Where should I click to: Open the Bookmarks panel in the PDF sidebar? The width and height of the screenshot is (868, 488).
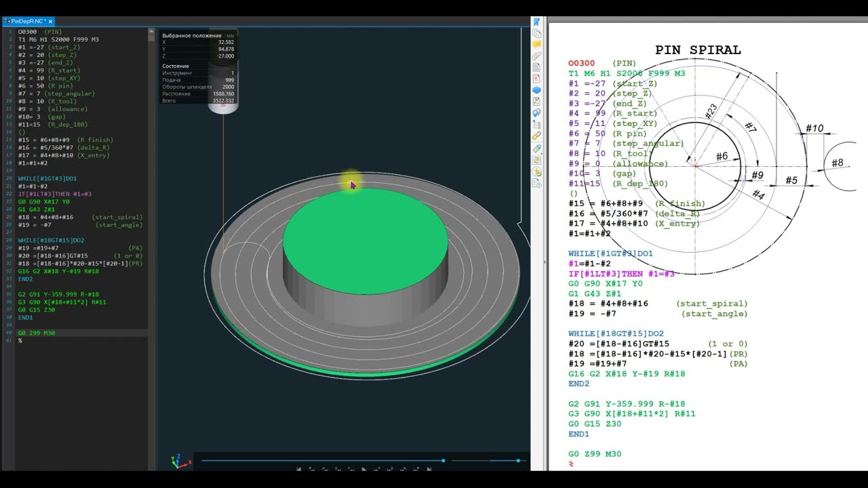pyautogui.click(x=536, y=22)
